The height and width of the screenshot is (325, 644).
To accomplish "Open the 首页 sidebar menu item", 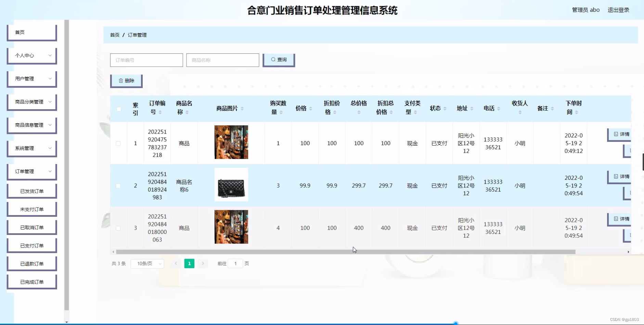I will point(32,33).
